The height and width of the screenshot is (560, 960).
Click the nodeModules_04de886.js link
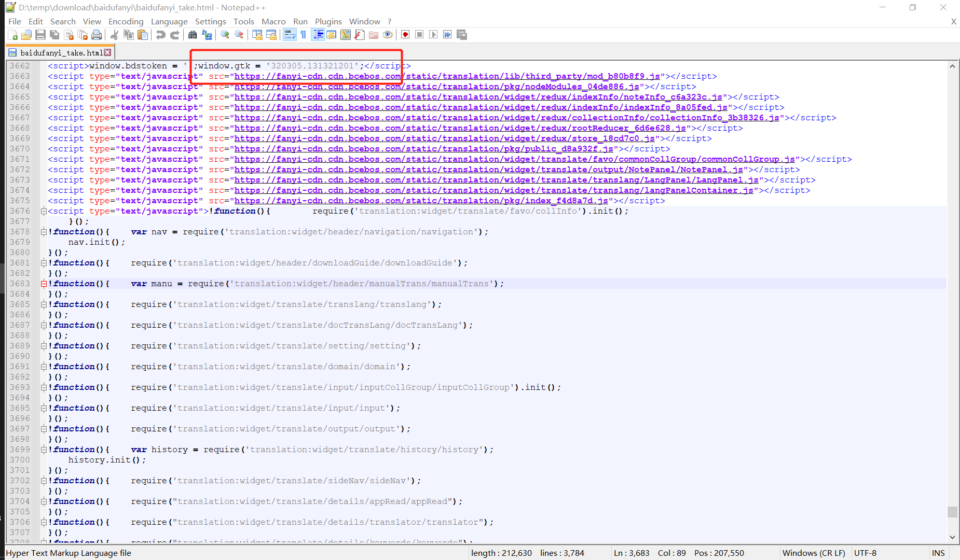(x=436, y=87)
